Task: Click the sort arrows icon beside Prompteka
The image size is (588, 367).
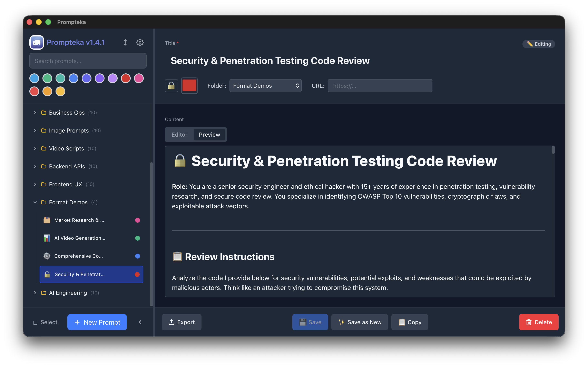Action: click(x=125, y=42)
